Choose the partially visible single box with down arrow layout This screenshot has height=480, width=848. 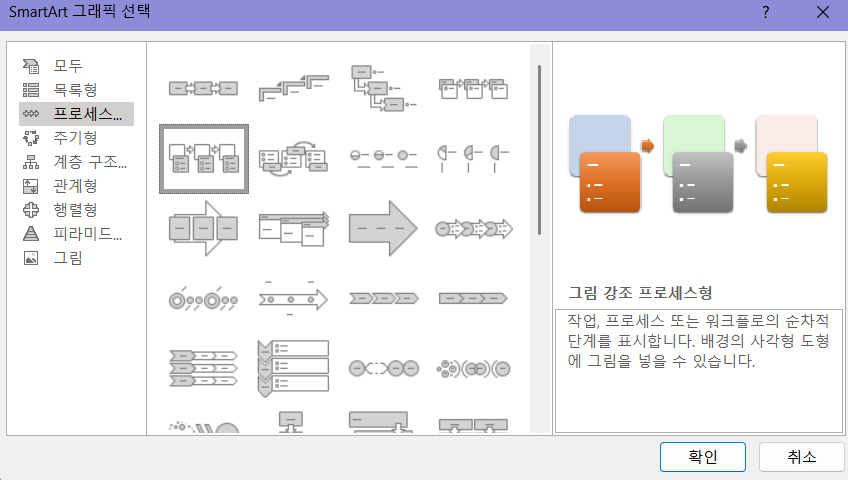(x=292, y=422)
